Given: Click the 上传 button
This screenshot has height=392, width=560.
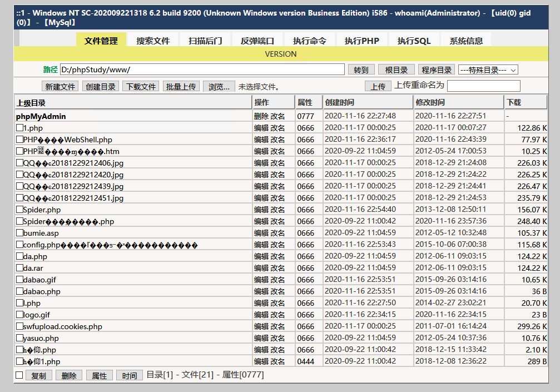Looking at the screenshot, I should tap(378, 86).
